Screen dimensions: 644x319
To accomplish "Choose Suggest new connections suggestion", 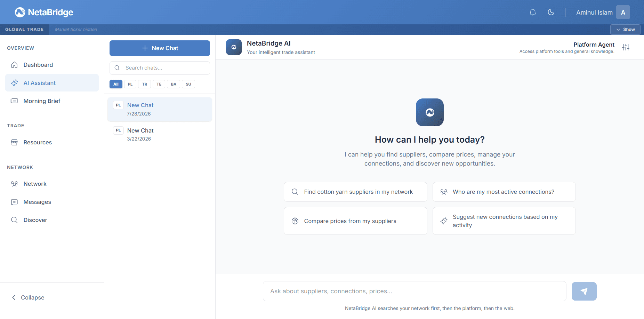I will [x=504, y=221].
